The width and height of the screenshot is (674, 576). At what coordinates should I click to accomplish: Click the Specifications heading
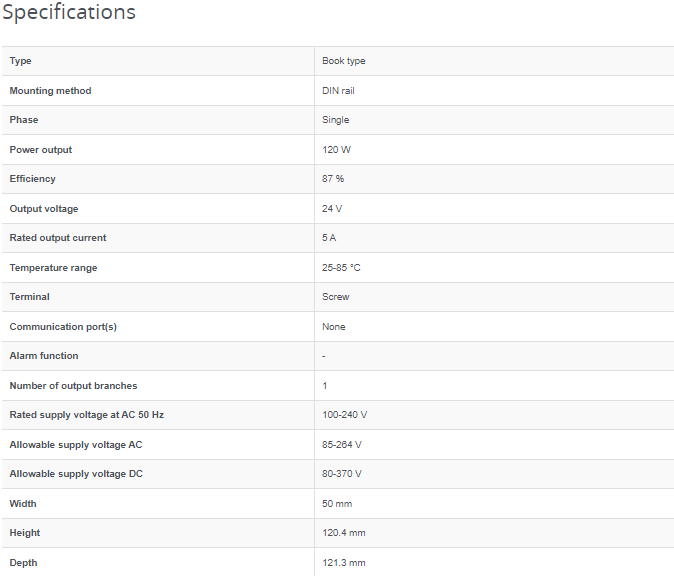coord(69,12)
